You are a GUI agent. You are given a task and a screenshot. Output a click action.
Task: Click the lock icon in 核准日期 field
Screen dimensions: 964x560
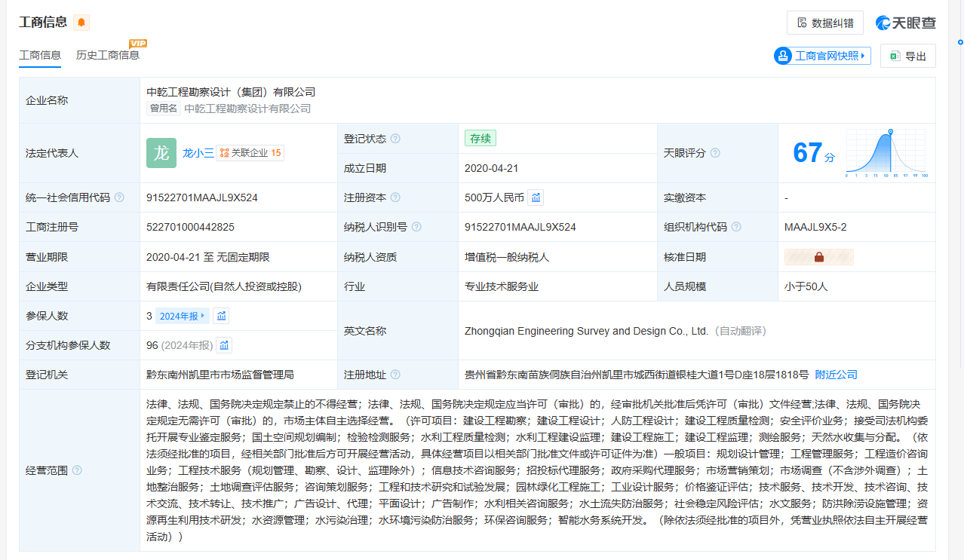click(818, 257)
